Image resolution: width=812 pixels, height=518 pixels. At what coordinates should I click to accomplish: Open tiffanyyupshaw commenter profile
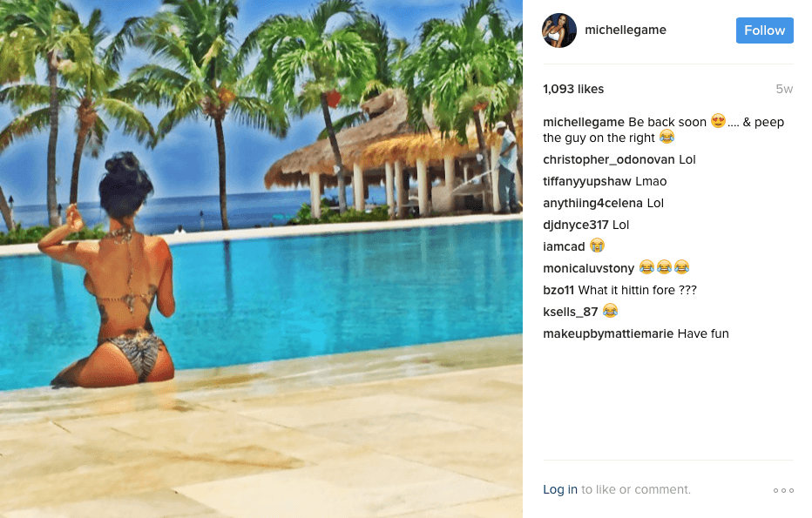(x=586, y=181)
